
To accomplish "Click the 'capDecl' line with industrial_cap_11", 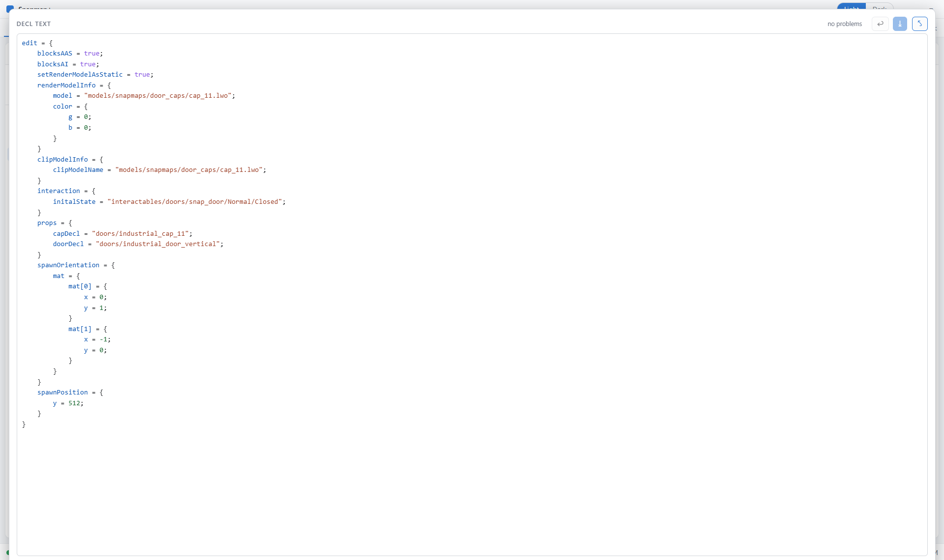I will click(x=122, y=234).
